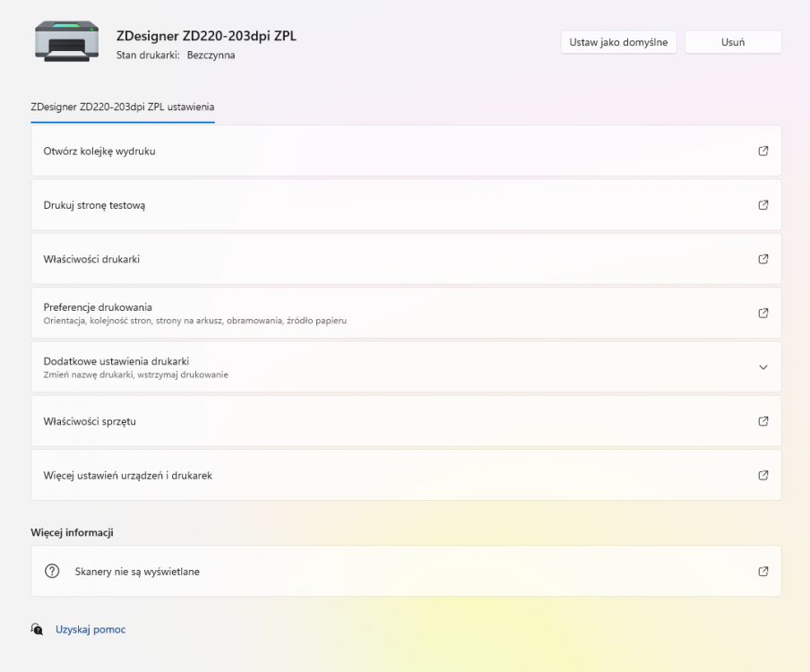The width and height of the screenshot is (810, 672).
Task: Open Preferencje drukowania row
Action: tap(406, 313)
